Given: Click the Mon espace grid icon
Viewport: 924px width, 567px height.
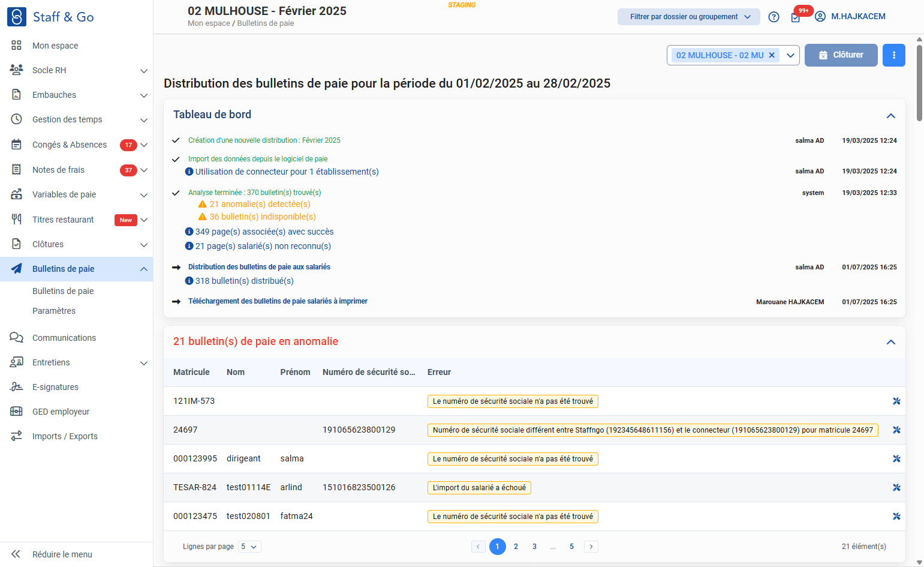Looking at the screenshot, I should 17,46.
